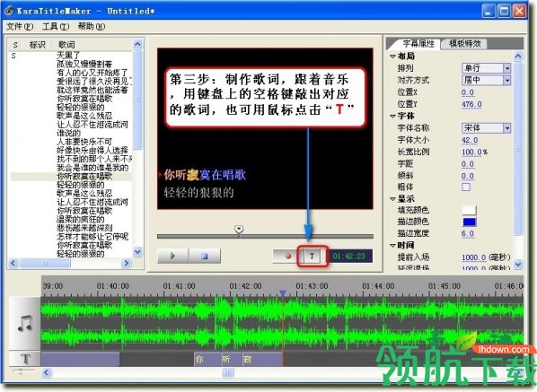Click the timeline playhead marker
Viewport: 537px width, 392px height.
click(283, 293)
